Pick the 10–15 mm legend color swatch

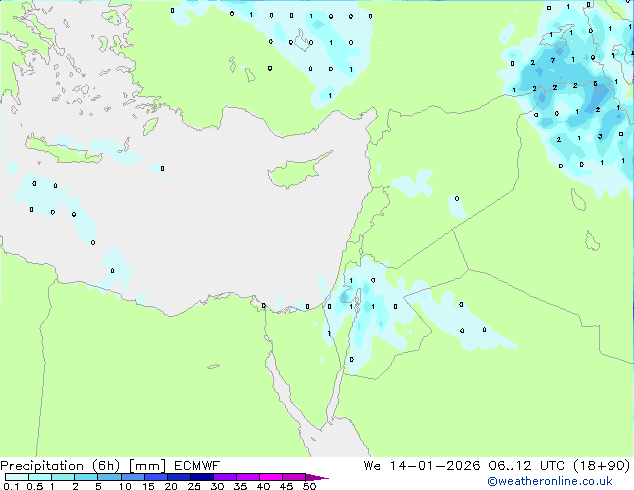(x=132, y=477)
